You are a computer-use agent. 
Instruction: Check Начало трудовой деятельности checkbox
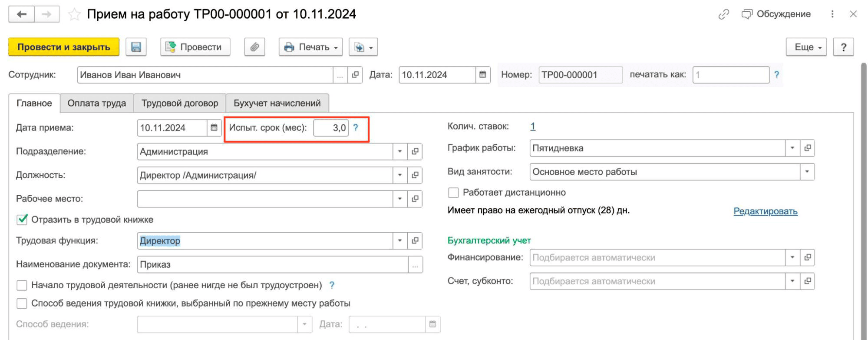[x=22, y=285]
